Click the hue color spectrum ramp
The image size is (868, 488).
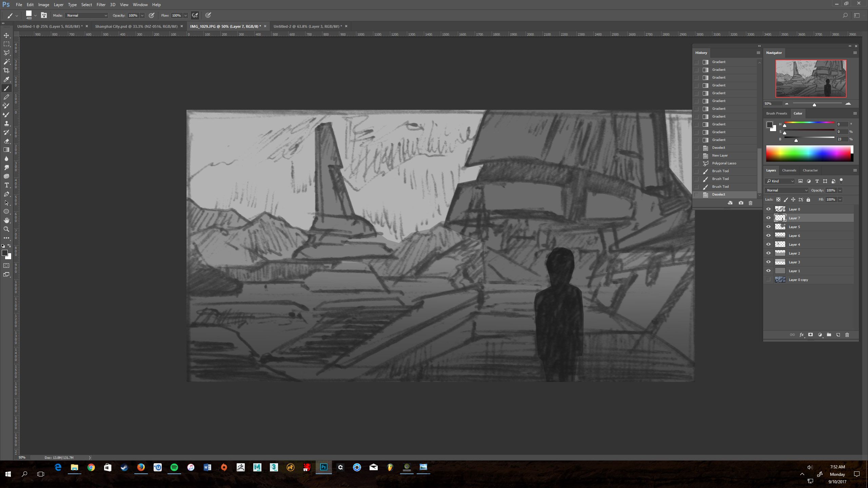pos(809,154)
